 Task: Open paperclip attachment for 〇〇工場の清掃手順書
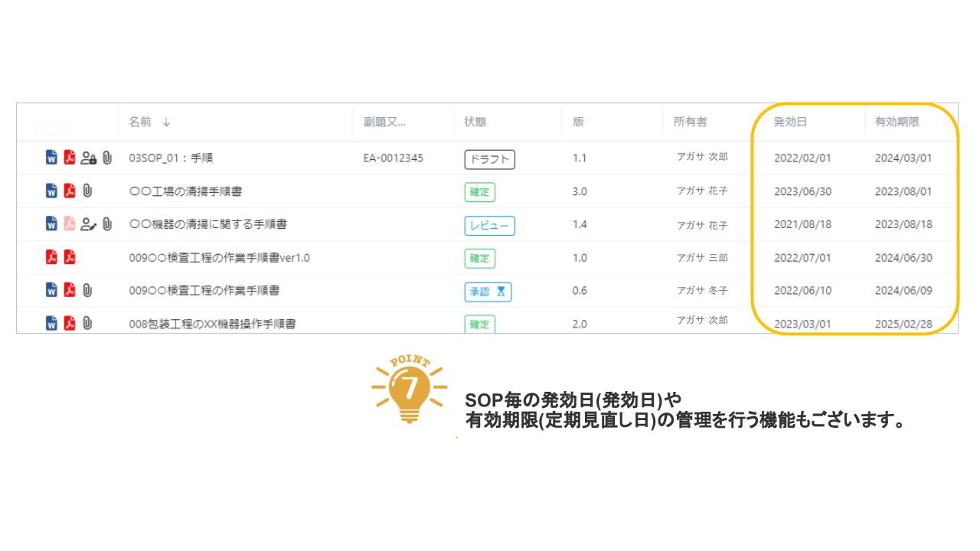[x=87, y=191]
